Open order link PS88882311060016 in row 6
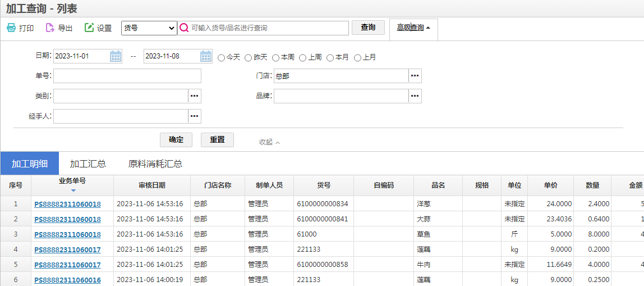The height and width of the screenshot is (286, 644). pyautogui.click(x=67, y=280)
